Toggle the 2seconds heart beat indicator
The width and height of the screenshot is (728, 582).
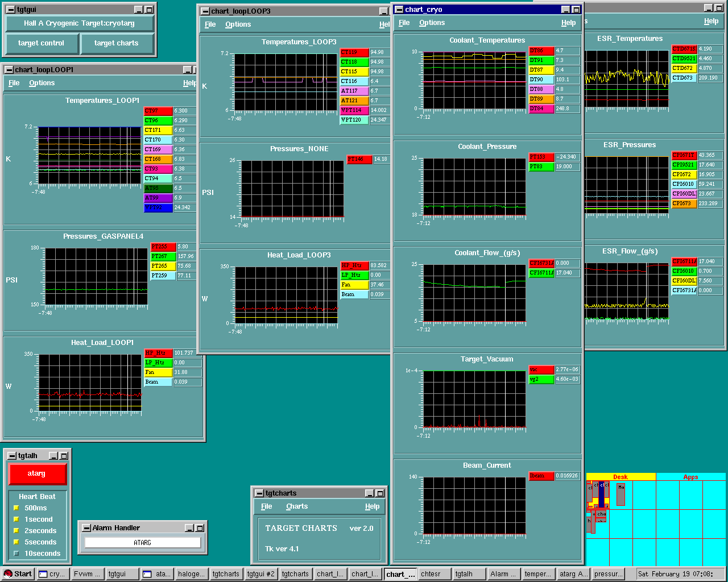(16, 531)
